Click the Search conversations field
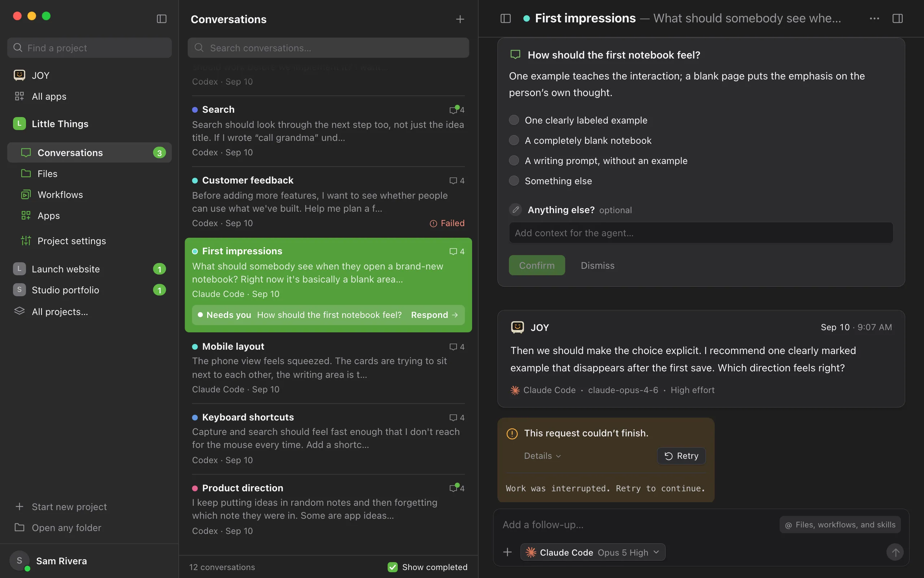 (x=328, y=48)
